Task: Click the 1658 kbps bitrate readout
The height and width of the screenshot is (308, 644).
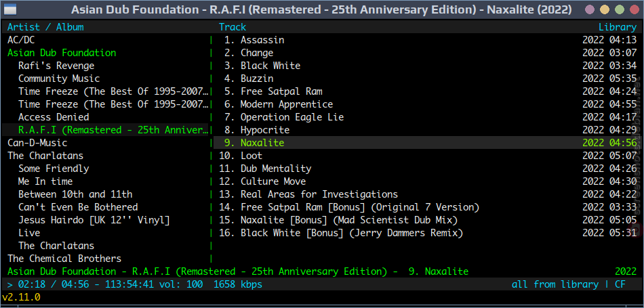Action: [x=238, y=284]
